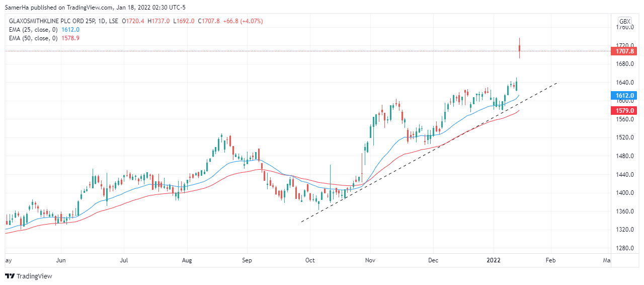Select the EMA 25 indicator legend entry
The image size is (644, 285).
34,30
